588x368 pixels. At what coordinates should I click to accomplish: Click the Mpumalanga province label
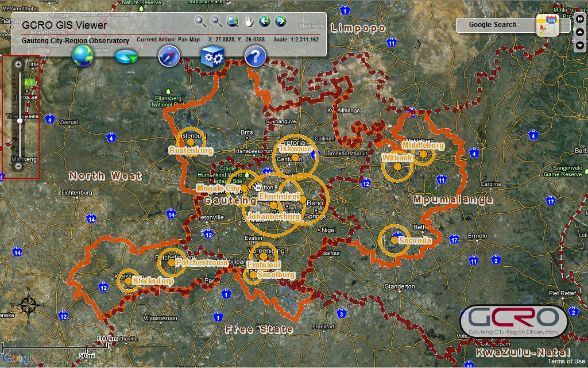453,200
